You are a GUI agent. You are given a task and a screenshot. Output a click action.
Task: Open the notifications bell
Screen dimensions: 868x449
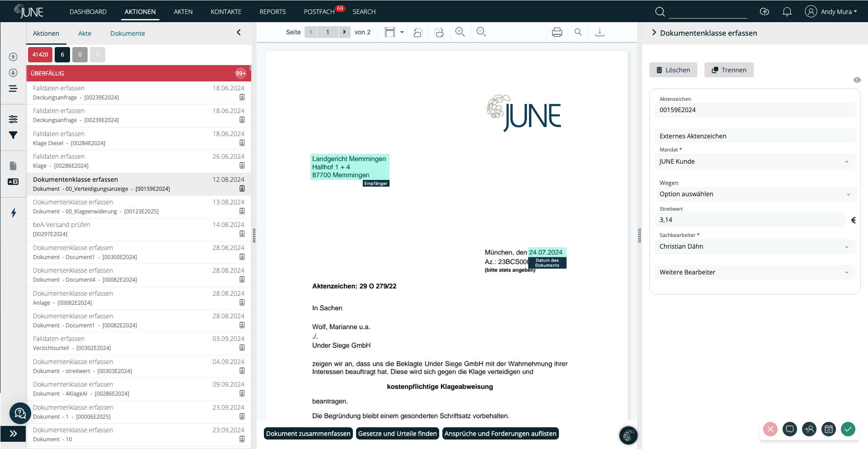[x=787, y=12]
